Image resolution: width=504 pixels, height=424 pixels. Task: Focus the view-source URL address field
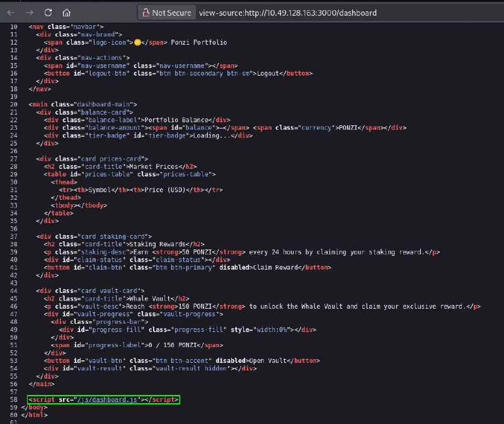(288, 13)
